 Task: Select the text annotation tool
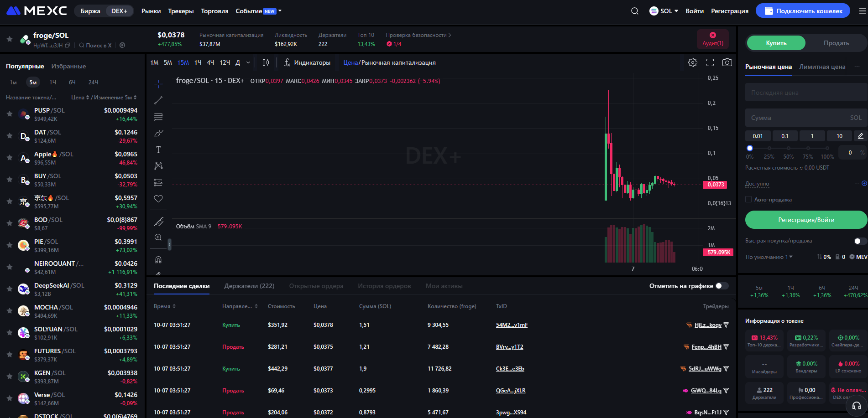158,150
